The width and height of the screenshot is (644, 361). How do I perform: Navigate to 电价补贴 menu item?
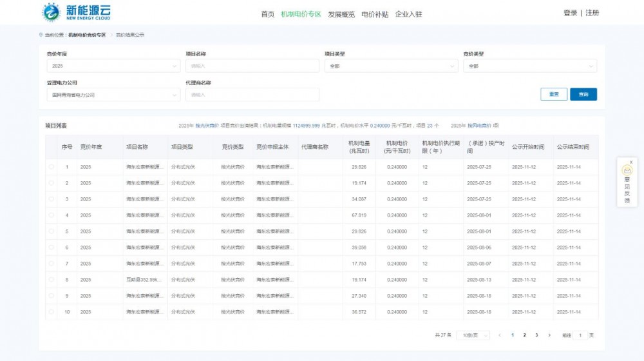375,14
